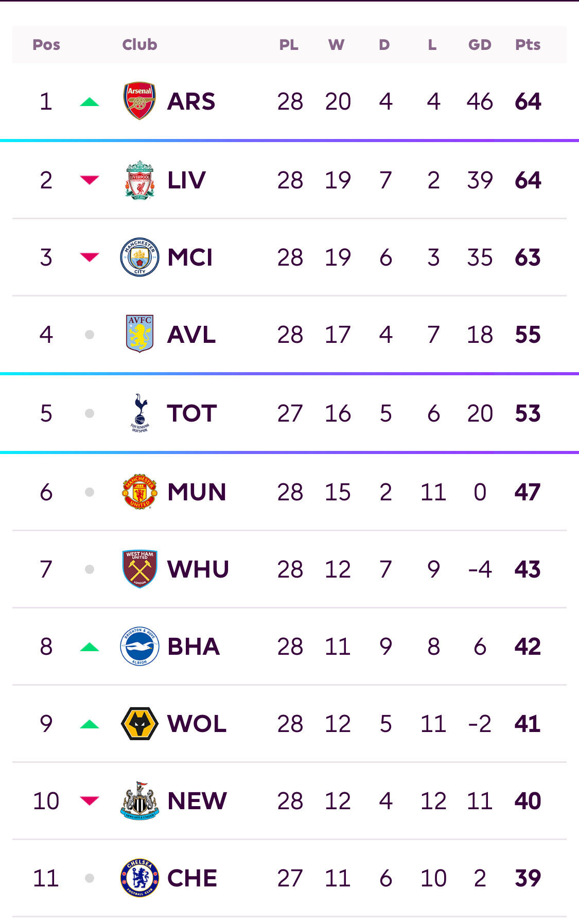
Task: Open the Chelsea club badge
Action: [x=139, y=878]
